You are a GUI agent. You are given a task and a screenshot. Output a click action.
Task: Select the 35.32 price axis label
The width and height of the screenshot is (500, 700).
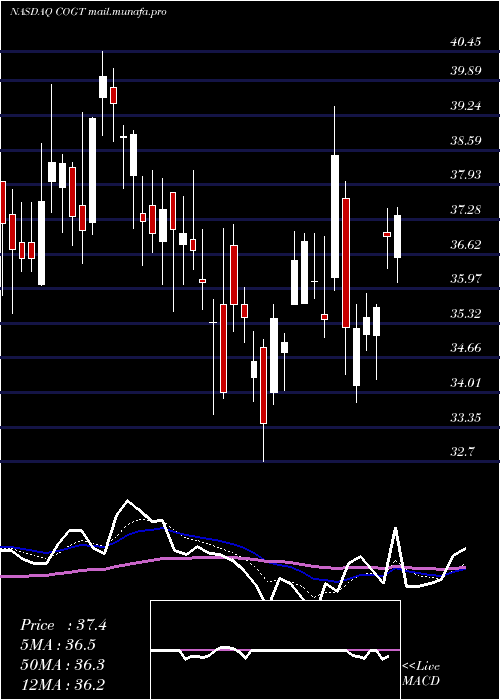[466, 313]
